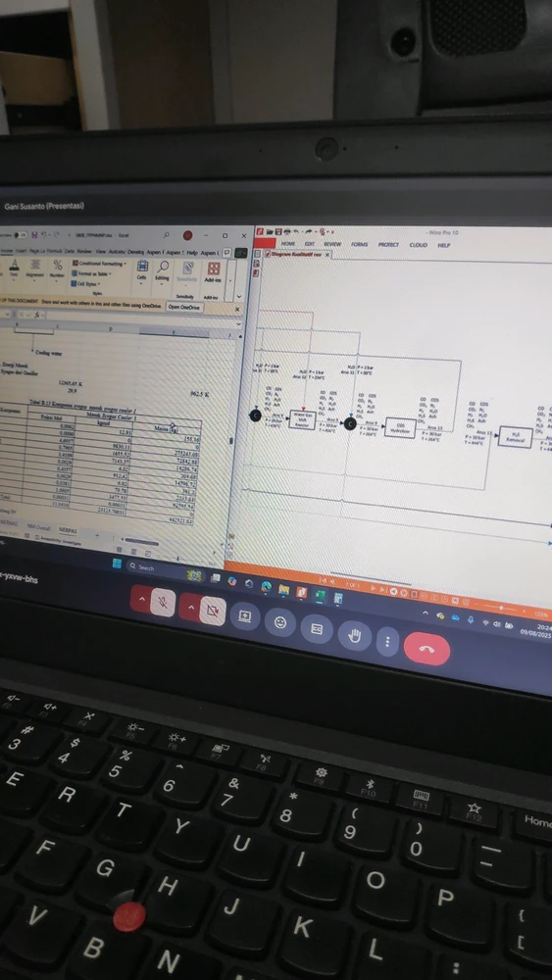Open the Add-ins icon in Excel ribbon
Viewport: 552px width, 980px height.
[213, 272]
